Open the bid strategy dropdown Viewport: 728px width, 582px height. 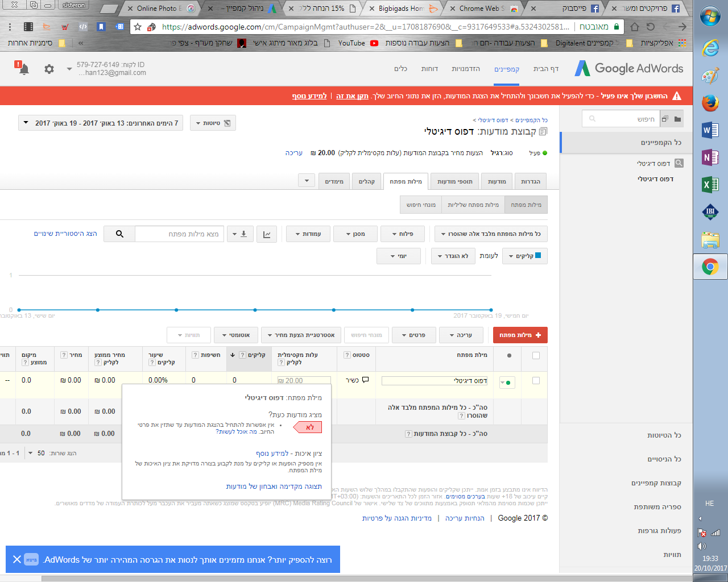coord(301,335)
